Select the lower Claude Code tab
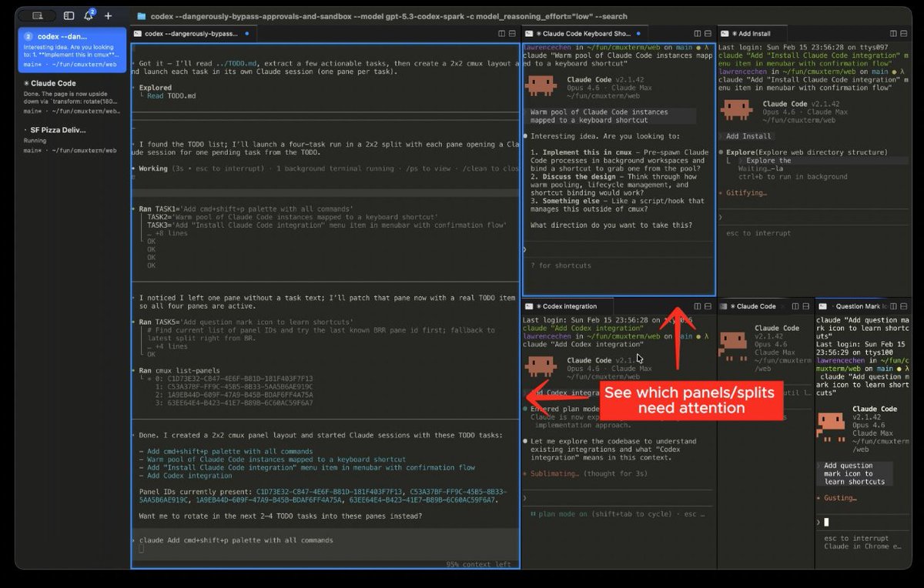 pyautogui.click(x=752, y=306)
